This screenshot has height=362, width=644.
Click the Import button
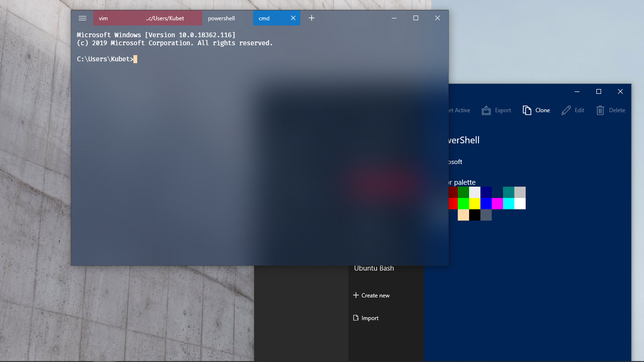[x=370, y=318]
